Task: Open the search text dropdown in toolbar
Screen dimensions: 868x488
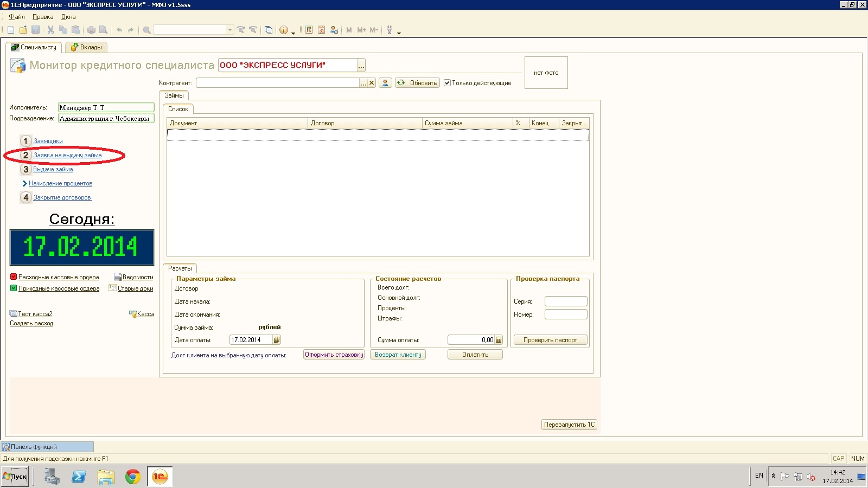Action: (230, 30)
